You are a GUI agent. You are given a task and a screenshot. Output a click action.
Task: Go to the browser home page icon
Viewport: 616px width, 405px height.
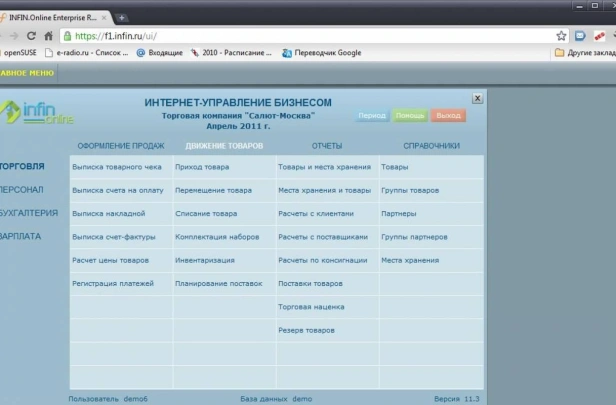48,36
